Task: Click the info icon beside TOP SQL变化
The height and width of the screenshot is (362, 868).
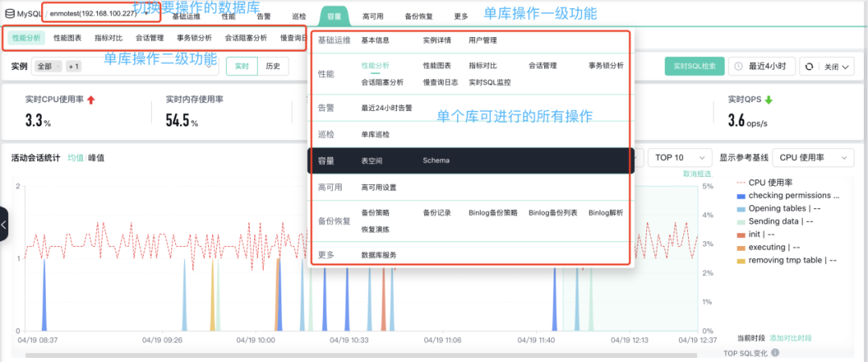Action: point(776,352)
